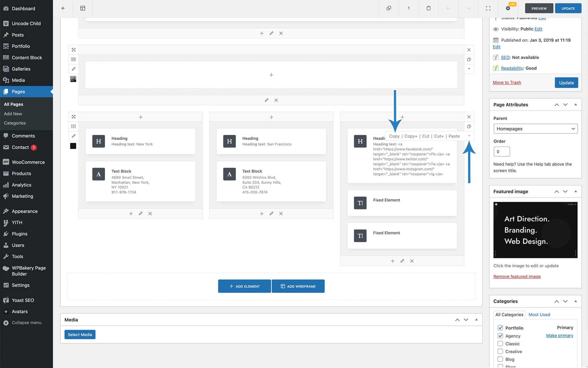Click the ADD WIREFRAME button
Image resolution: width=588 pixels, height=368 pixels.
(298, 286)
